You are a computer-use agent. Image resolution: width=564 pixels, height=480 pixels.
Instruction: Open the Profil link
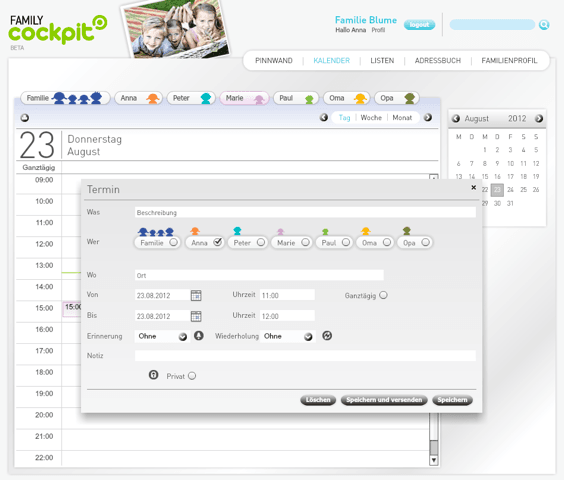378,30
